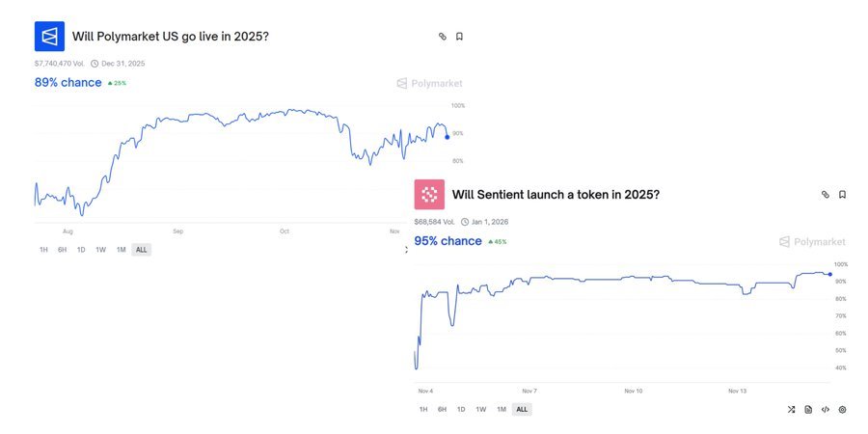
Task: Open the "Will Sentient launch a token in 2025?" title
Action: pyautogui.click(x=556, y=194)
